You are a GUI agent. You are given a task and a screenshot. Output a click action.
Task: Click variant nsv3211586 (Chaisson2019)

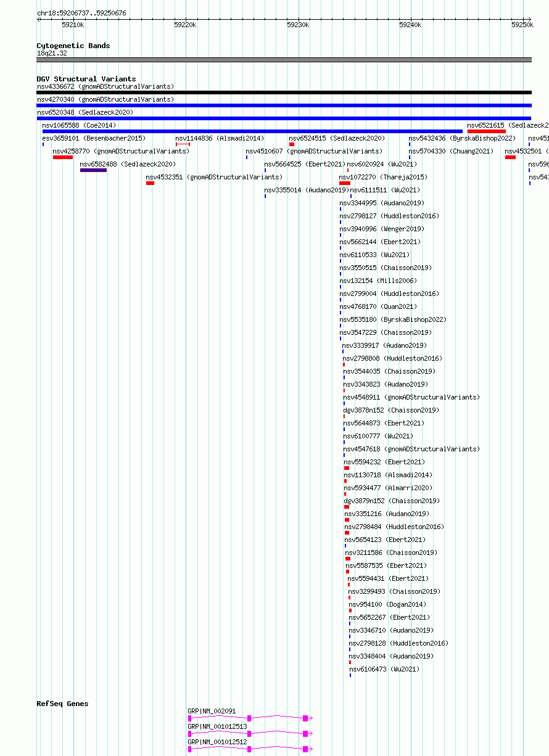[x=391, y=553]
